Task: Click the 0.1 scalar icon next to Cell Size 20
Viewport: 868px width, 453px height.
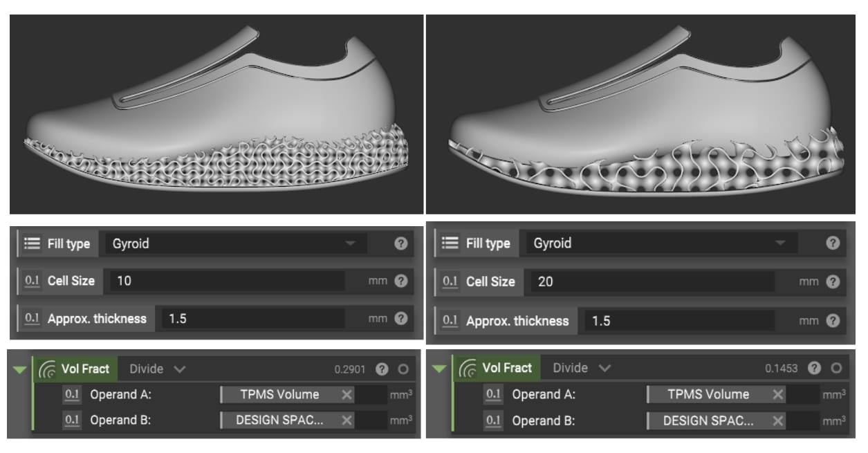Action: pyautogui.click(x=450, y=281)
